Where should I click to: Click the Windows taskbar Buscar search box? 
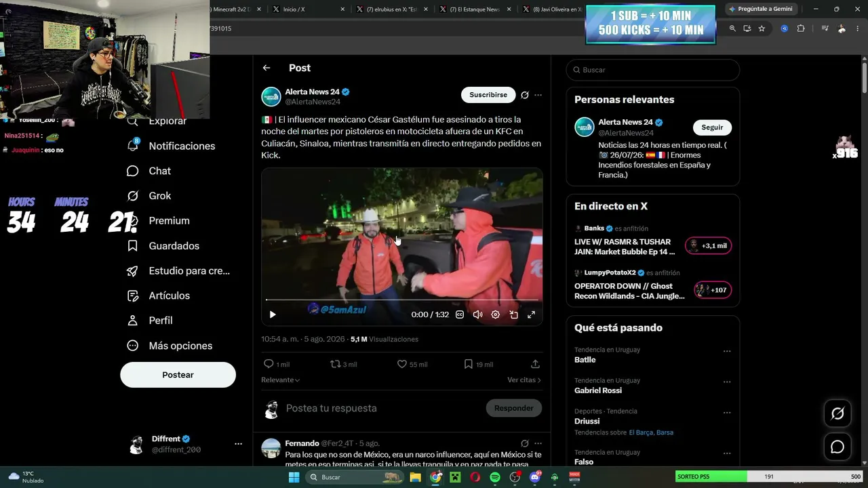pos(354,477)
